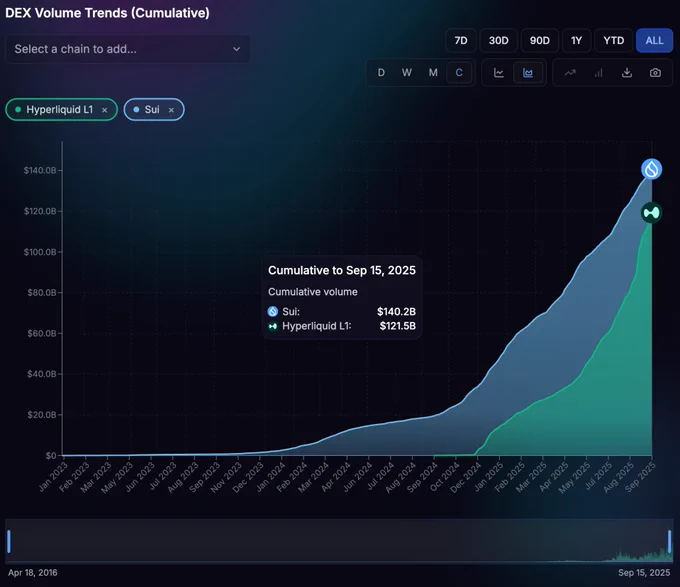Viewport: 680px width, 587px height.
Task: Switch to monthly (M) interval
Action: click(433, 73)
